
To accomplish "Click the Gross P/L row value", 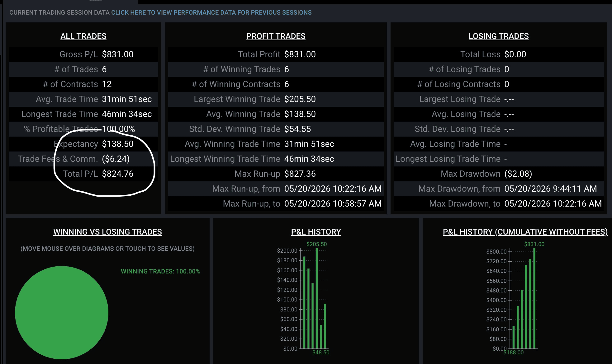I will point(118,54).
